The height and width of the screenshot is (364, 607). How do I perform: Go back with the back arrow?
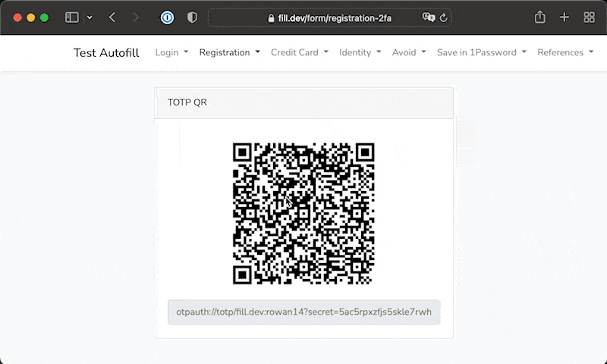pyautogui.click(x=112, y=17)
